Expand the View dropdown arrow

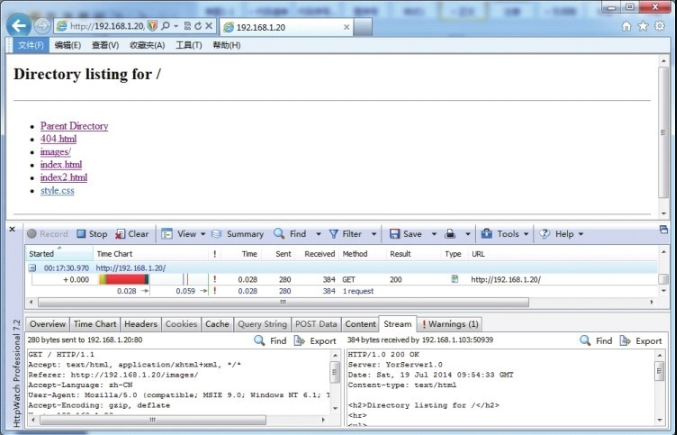tap(202, 234)
